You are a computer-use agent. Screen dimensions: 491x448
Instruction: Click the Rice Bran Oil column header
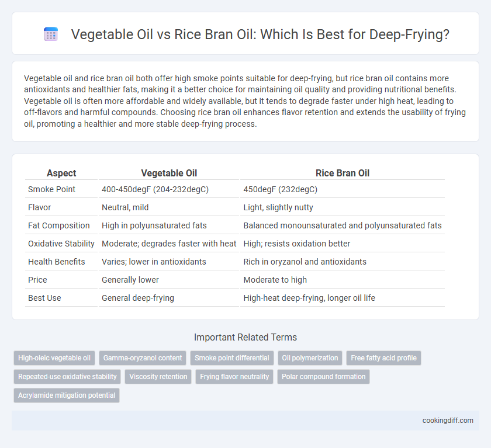[x=343, y=173]
